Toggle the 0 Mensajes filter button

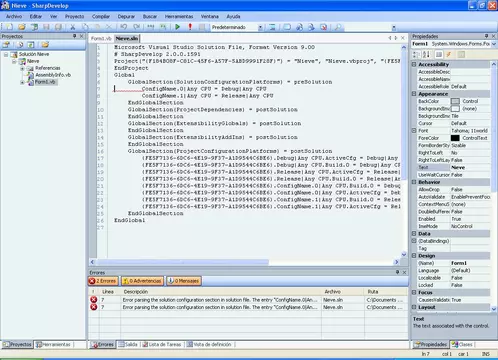tap(184, 281)
